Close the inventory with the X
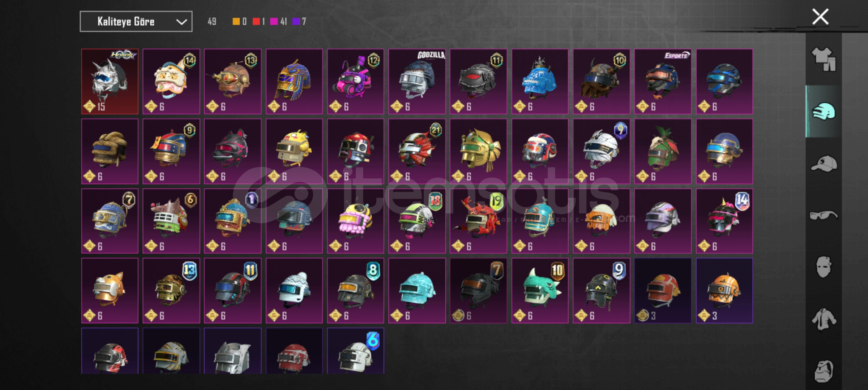 tap(820, 17)
